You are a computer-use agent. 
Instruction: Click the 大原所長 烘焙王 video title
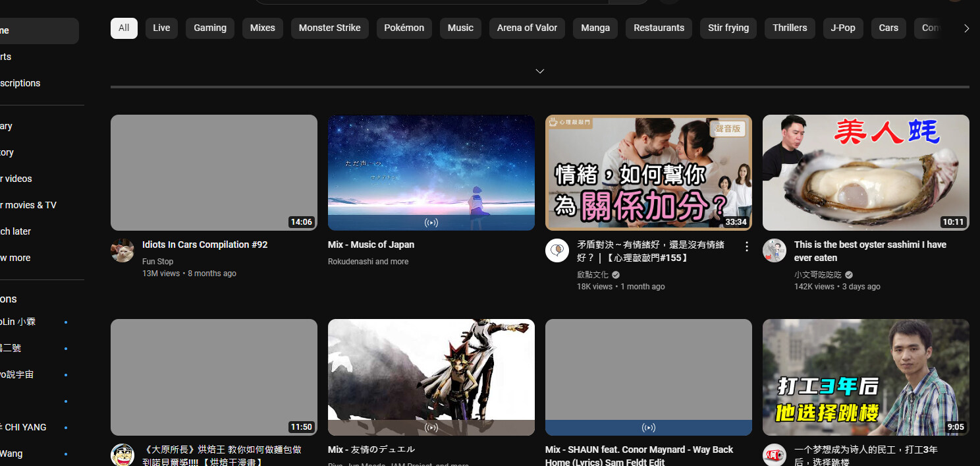(222, 455)
